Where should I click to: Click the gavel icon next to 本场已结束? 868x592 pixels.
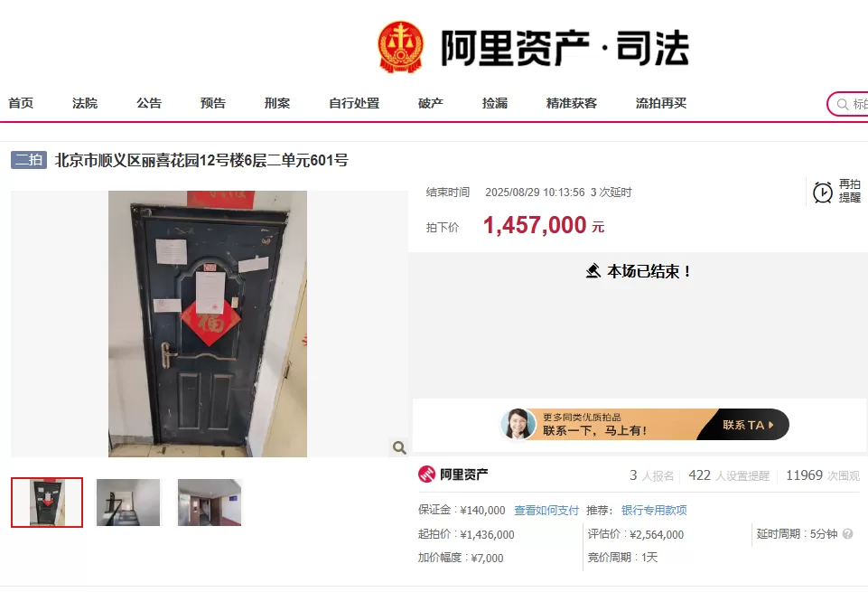(593, 271)
